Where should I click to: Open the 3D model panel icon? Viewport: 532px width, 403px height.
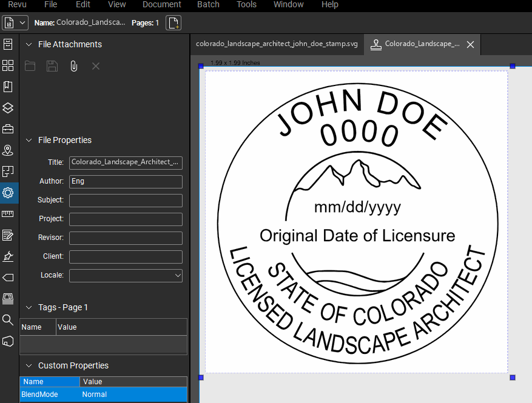pos(8,341)
